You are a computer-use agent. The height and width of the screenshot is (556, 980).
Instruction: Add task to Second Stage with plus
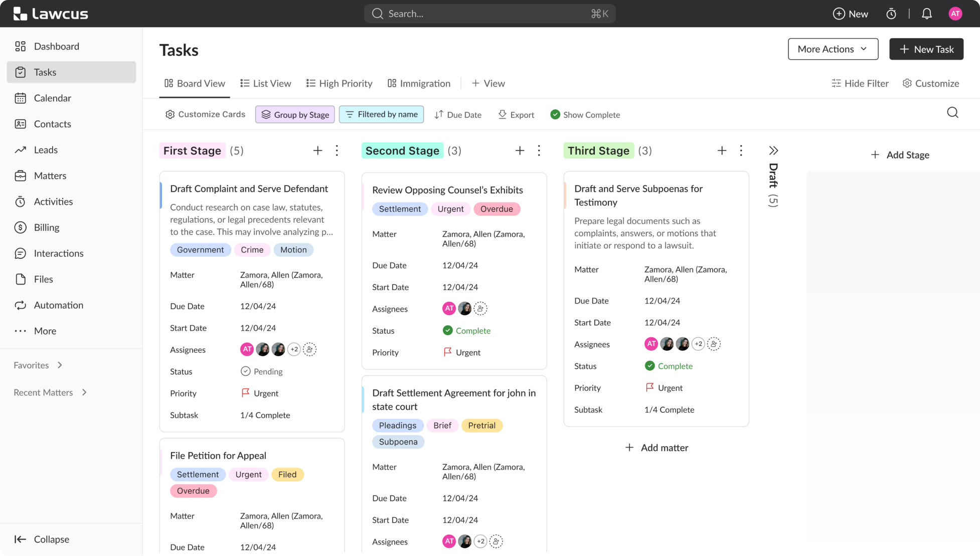point(520,151)
